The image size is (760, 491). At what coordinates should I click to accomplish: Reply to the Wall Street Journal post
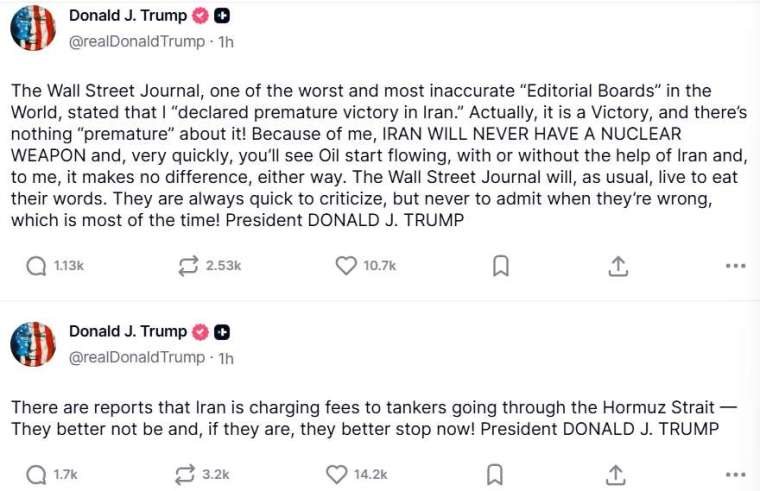[x=36, y=266]
